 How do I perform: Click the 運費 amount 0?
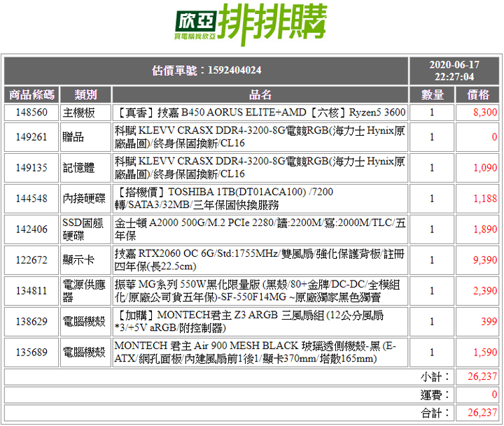[x=494, y=395]
